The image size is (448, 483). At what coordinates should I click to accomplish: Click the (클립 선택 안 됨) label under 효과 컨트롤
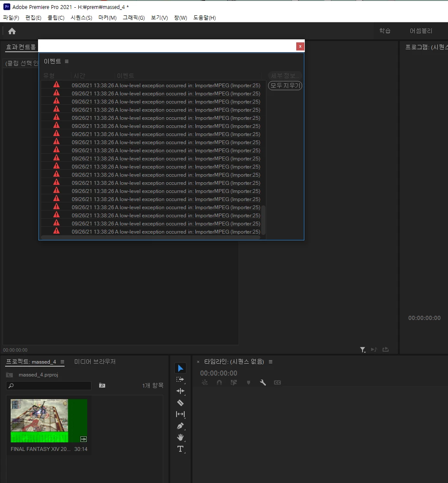pyautogui.click(x=21, y=63)
